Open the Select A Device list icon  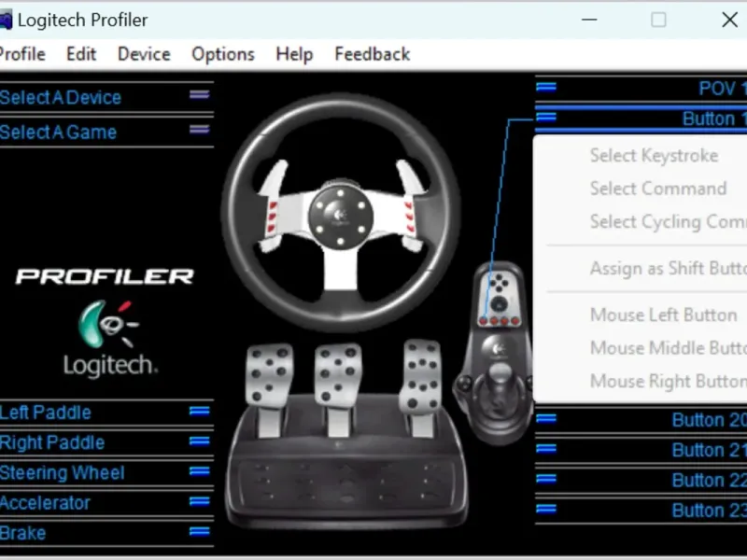[x=199, y=95]
